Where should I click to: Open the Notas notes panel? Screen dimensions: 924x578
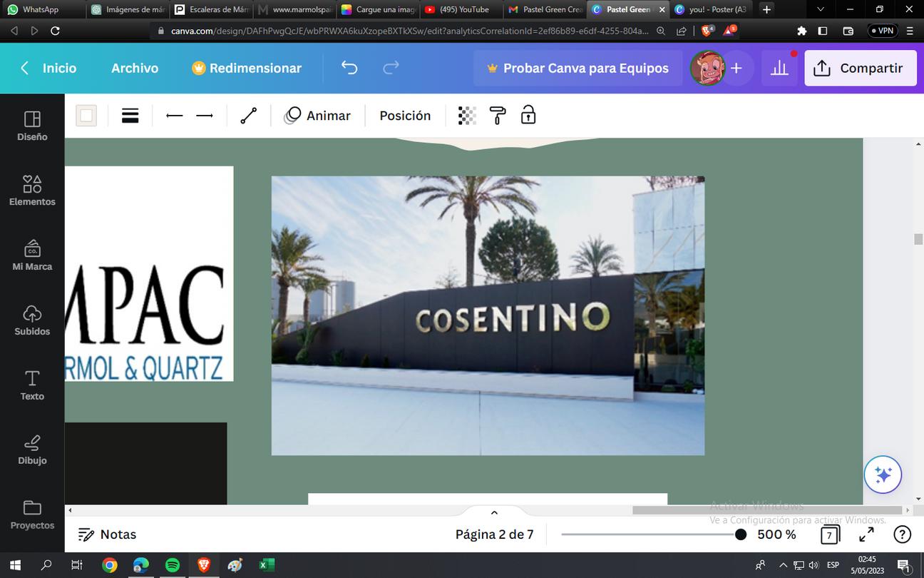(x=107, y=534)
